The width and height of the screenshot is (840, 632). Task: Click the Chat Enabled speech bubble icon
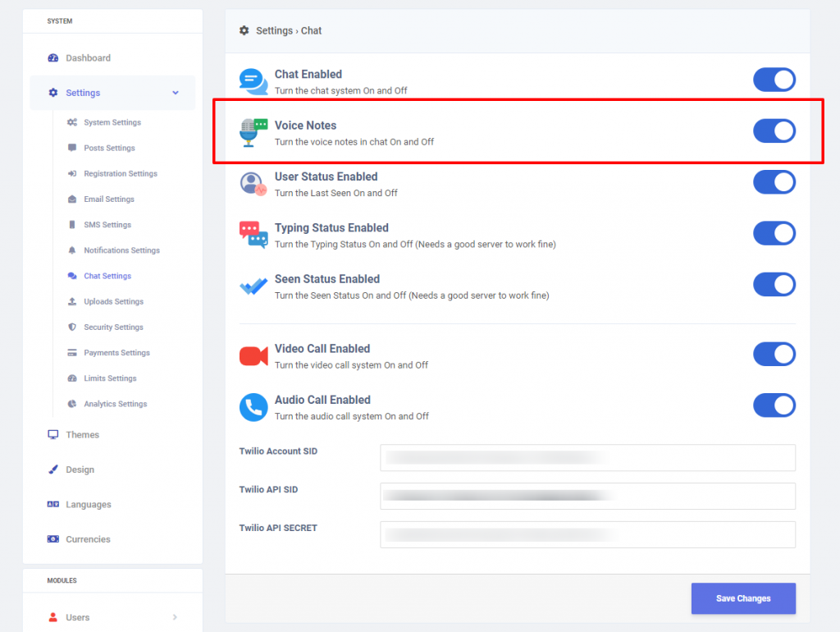253,81
